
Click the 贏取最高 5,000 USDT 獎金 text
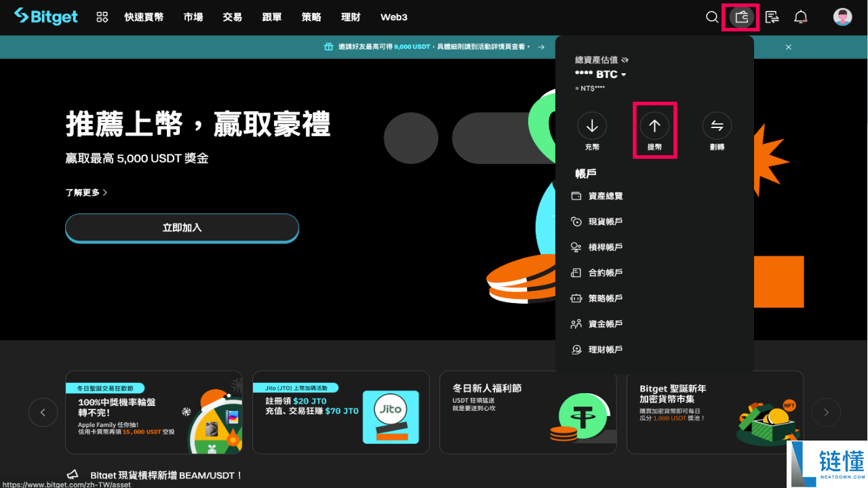137,159
